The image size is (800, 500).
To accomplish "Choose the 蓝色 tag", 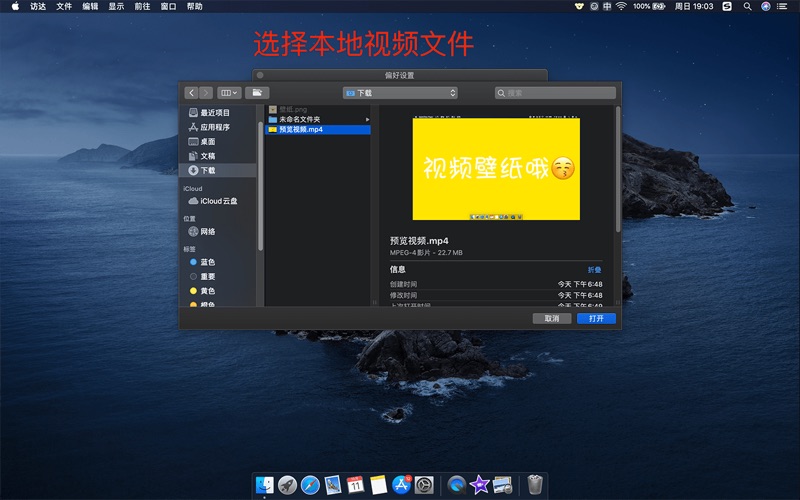I will click(203, 262).
